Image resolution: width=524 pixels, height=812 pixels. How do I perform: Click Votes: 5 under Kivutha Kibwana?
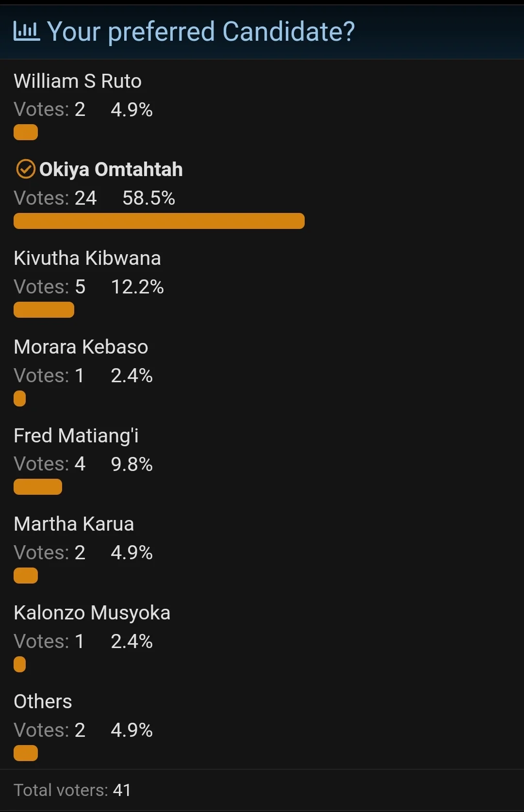49,287
